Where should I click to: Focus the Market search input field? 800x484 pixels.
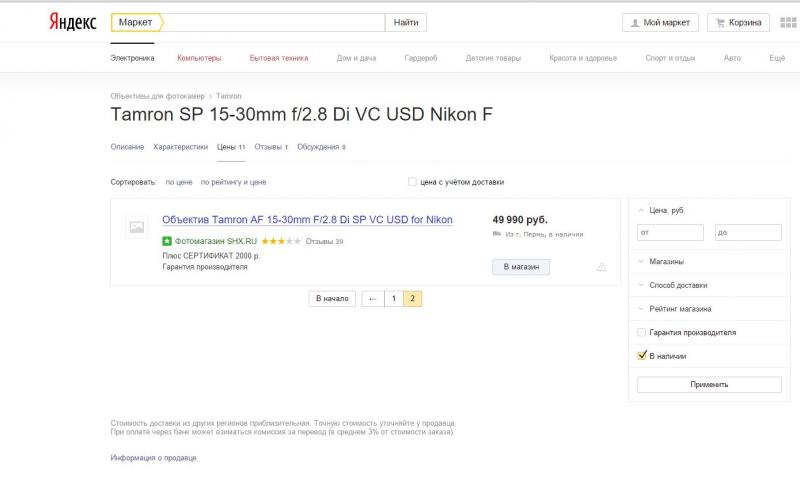pos(273,22)
